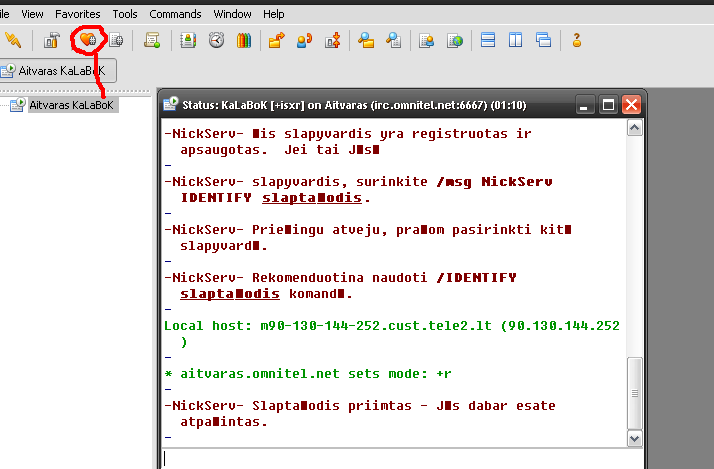
Task: Click the DCC Send file folder icon
Action: 276,41
